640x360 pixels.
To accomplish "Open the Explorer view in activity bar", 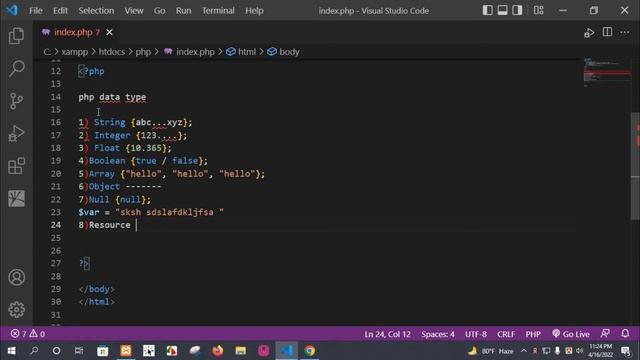I will pyautogui.click(x=16, y=36).
